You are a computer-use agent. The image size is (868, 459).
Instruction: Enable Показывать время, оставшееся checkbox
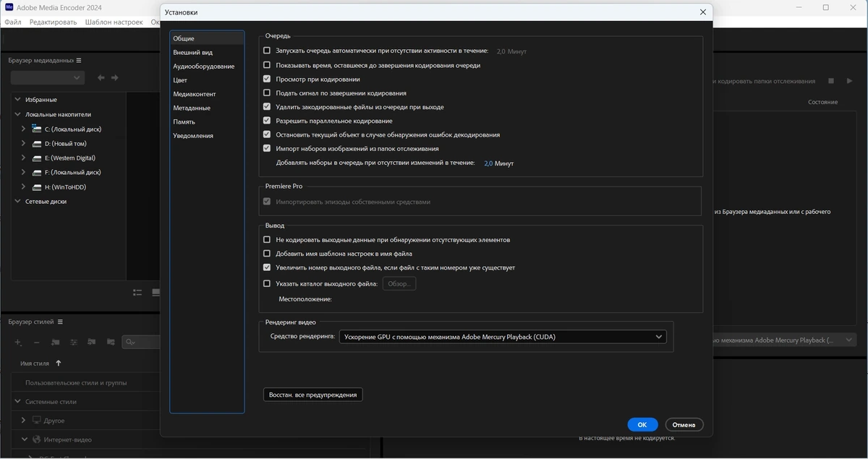pyautogui.click(x=267, y=65)
